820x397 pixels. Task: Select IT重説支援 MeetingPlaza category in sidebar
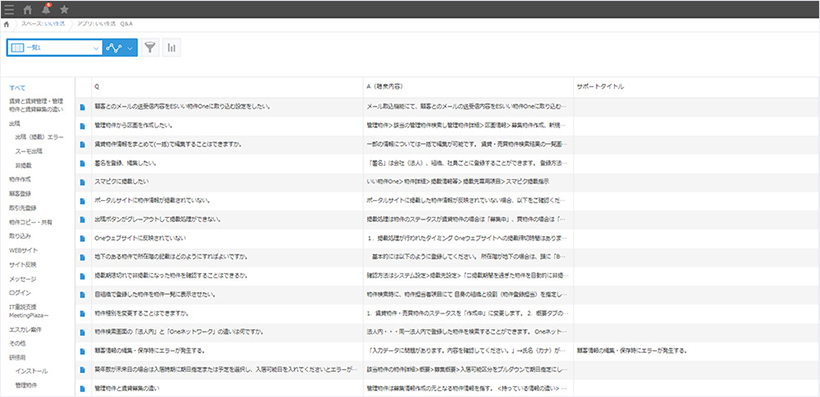pyautogui.click(x=30, y=311)
